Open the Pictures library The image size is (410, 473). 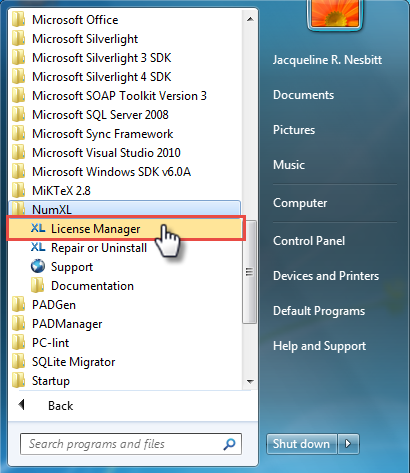point(294,130)
